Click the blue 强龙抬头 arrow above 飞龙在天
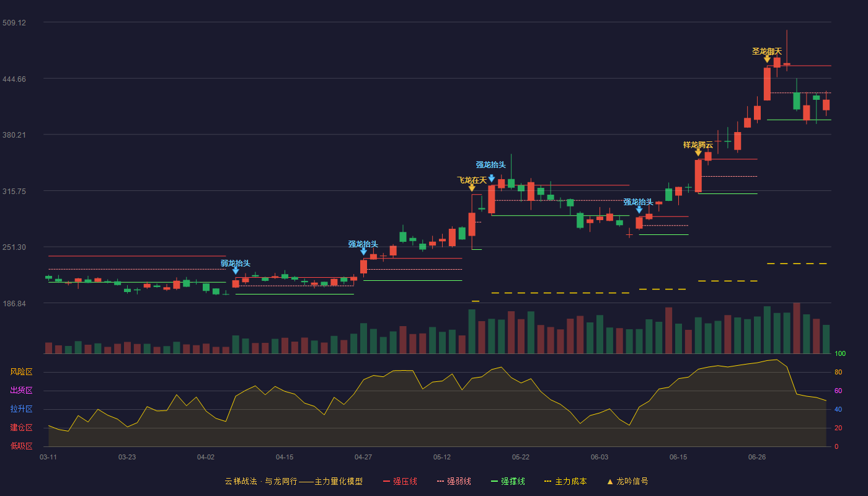Screen dimensions: 868x496 click(x=492, y=178)
